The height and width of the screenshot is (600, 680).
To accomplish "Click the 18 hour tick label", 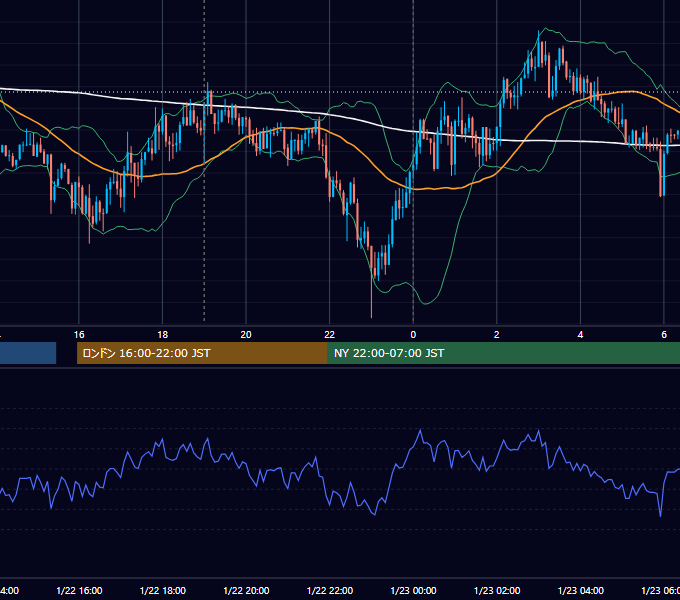I will point(163,335).
